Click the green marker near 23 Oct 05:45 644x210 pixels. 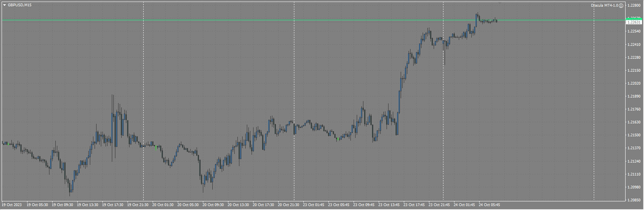click(x=338, y=139)
